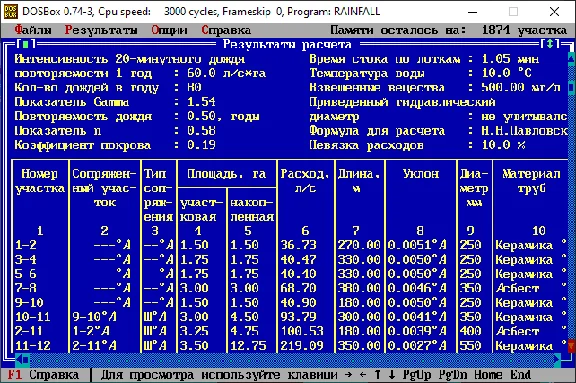Select section row 3-4
576x383 pixels.
(291, 260)
